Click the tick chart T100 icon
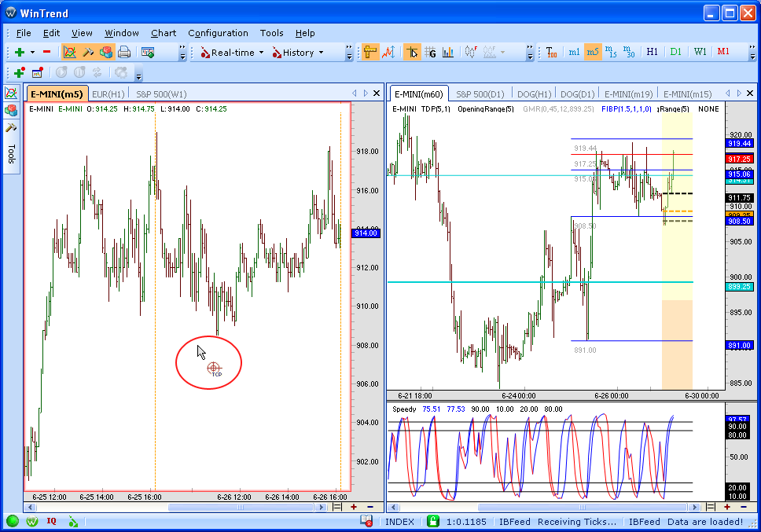Screen dimensions: 761x532 pyautogui.click(x=551, y=52)
